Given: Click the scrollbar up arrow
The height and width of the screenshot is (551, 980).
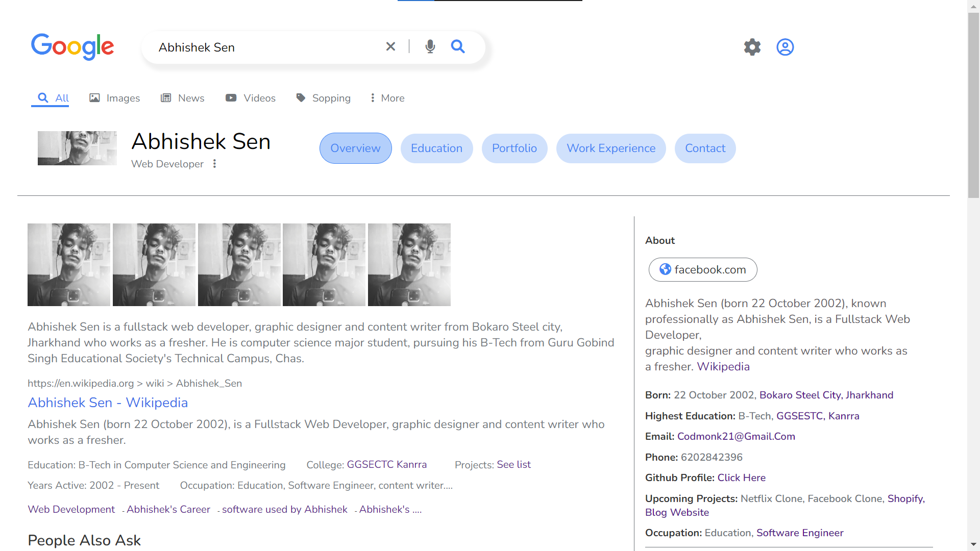Looking at the screenshot, I should (x=973, y=6).
